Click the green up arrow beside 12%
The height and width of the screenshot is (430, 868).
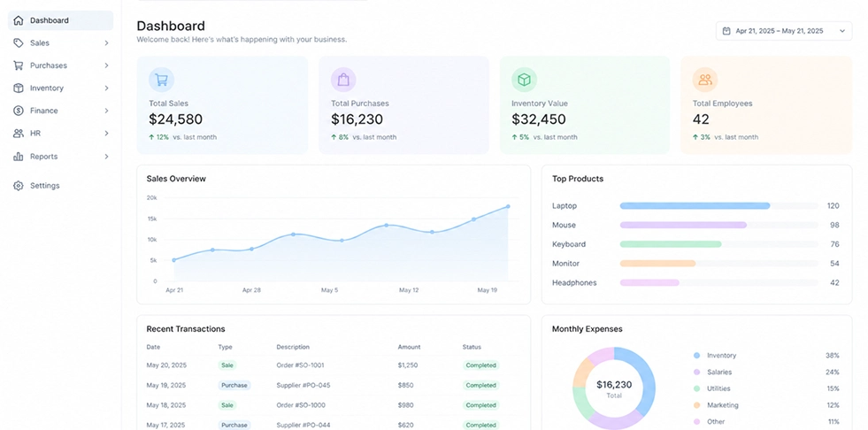151,137
